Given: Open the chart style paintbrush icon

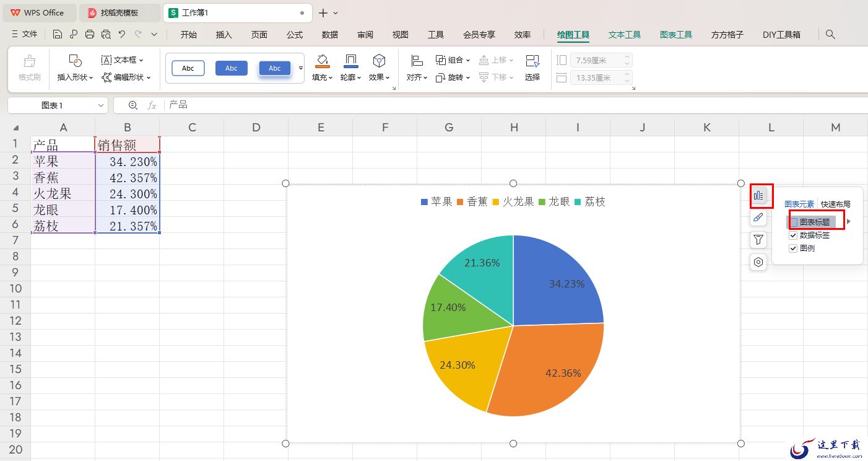Looking at the screenshot, I should [x=758, y=218].
